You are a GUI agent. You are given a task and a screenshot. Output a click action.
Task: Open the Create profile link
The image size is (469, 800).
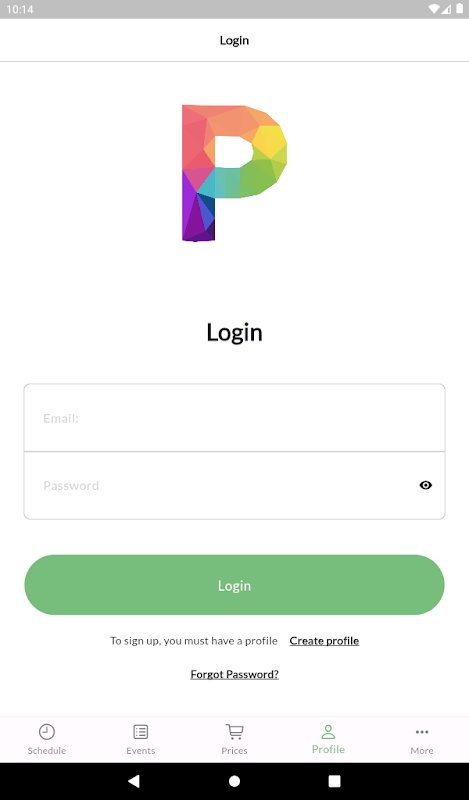[x=324, y=641]
